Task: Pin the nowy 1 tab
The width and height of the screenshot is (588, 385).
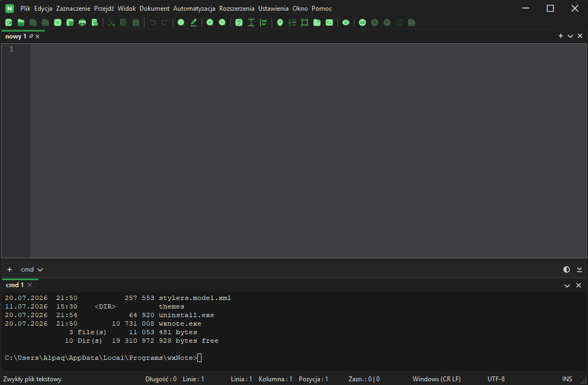Action: [x=31, y=36]
